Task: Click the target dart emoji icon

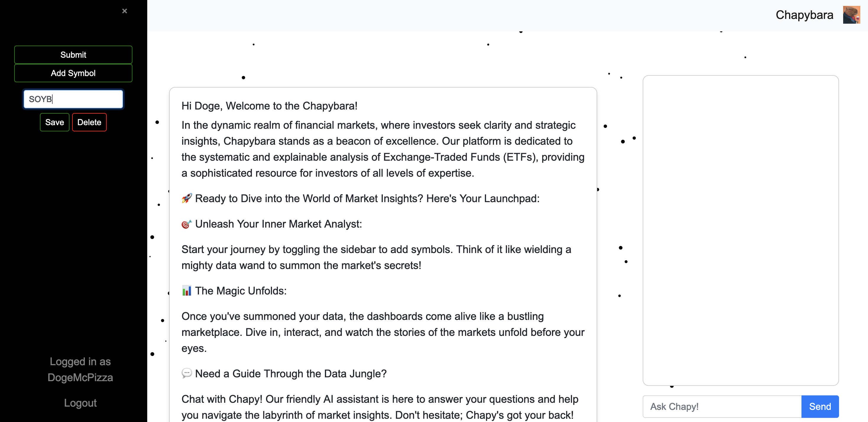Action: pyautogui.click(x=187, y=224)
